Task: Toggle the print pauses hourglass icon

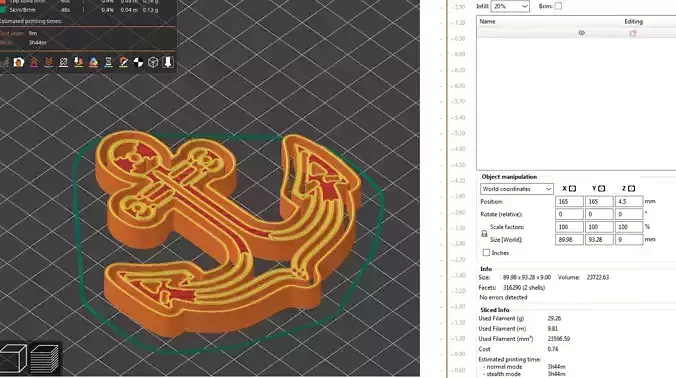Action: point(108,62)
